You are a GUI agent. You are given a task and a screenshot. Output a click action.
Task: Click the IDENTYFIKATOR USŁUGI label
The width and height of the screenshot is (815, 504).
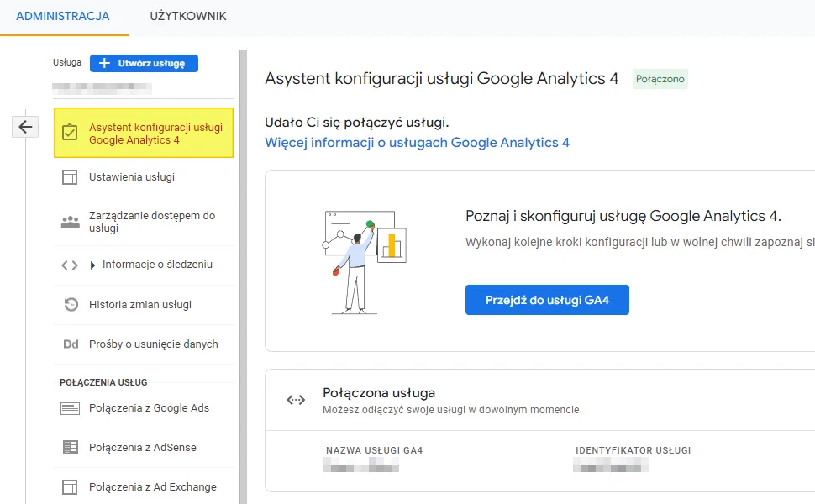pyautogui.click(x=633, y=450)
